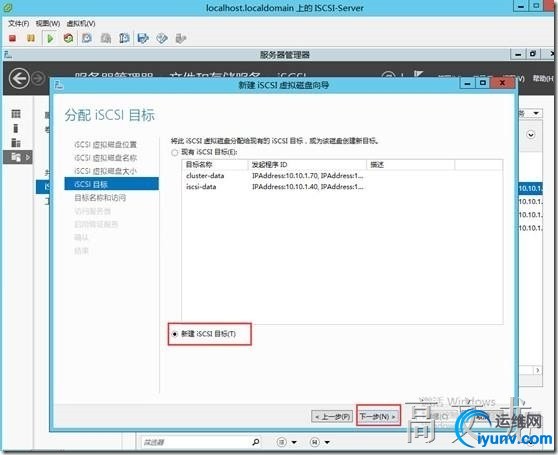This screenshot has height=455, width=558.
Task: Go to iSCSI virtual disk location step
Action: (x=105, y=144)
